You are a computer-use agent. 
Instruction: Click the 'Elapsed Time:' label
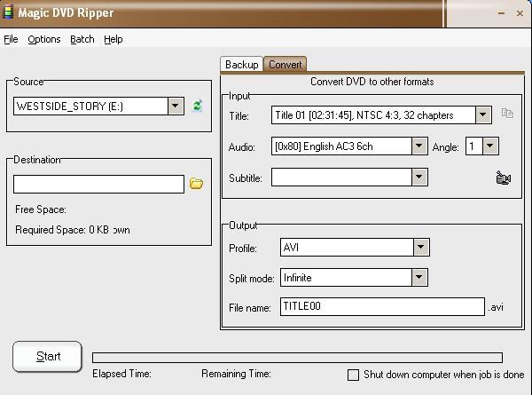tap(121, 374)
